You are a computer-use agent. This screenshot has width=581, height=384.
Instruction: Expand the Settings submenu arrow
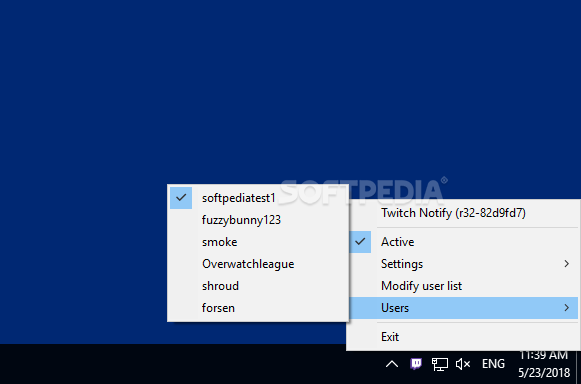(567, 264)
